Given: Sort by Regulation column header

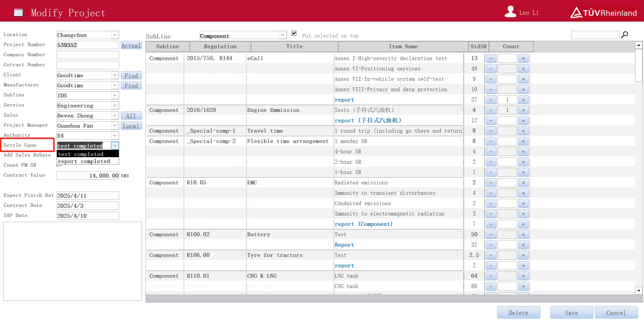Looking at the screenshot, I should pyautogui.click(x=220, y=46).
